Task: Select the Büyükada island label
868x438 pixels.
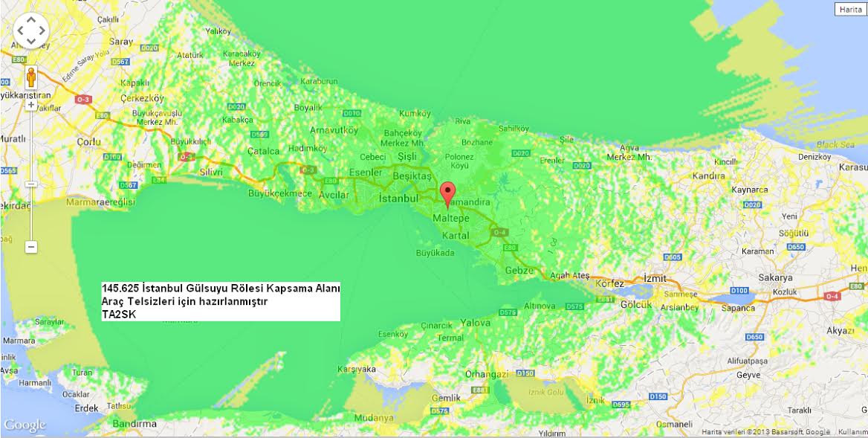Action: coord(435,253)
